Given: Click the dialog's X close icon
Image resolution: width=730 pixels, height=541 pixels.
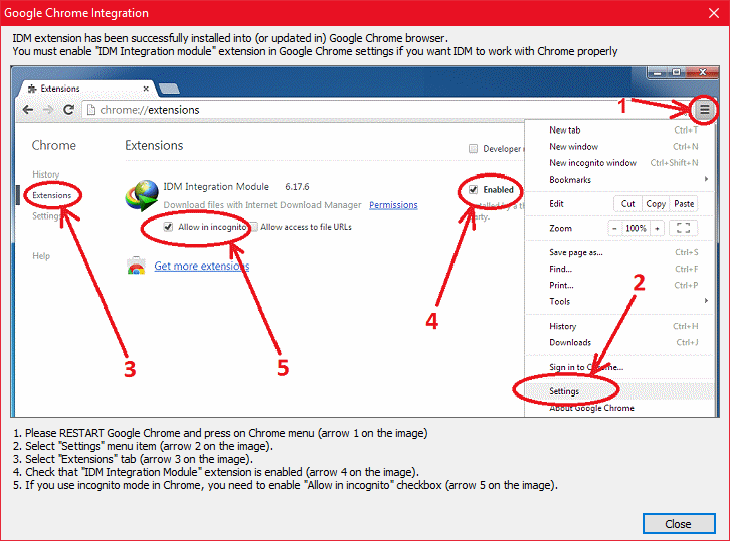Looking at the screenshot, I should pyautogui.click(x=714, y=13).
